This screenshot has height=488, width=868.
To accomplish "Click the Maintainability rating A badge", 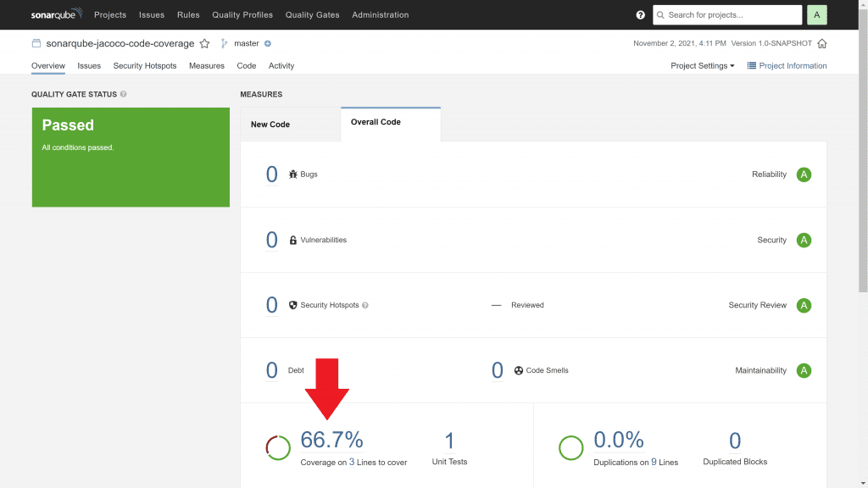I will click(x=804, y=370).
